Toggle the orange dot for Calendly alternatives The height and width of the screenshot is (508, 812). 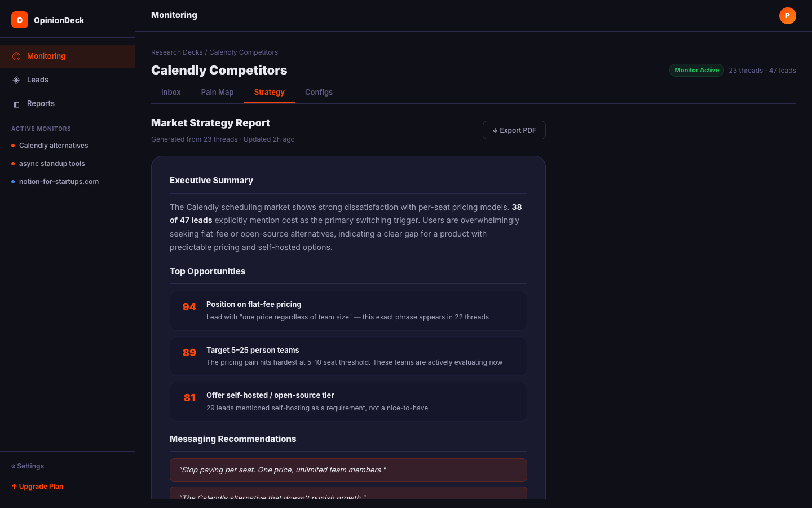click(x=13, y=145)
